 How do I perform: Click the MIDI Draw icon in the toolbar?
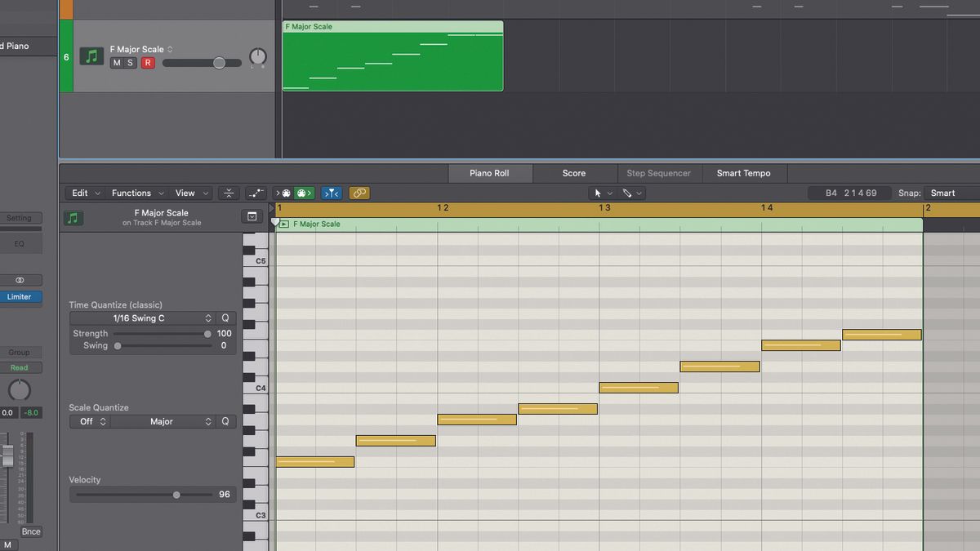coord(256,193)
